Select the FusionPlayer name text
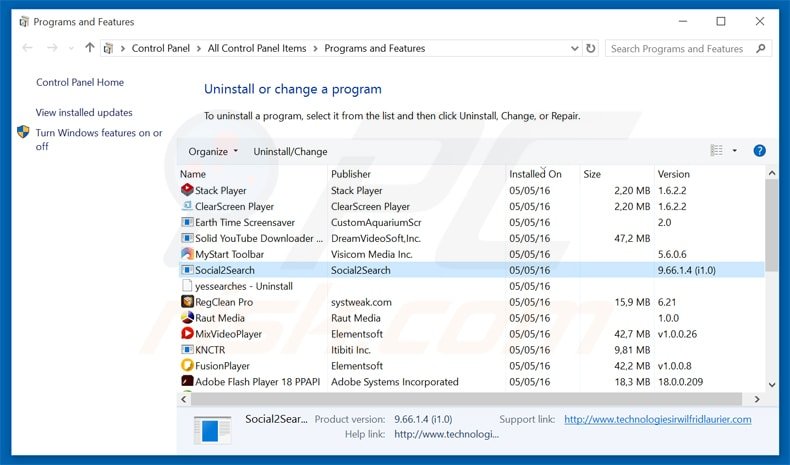 (222, 365)
